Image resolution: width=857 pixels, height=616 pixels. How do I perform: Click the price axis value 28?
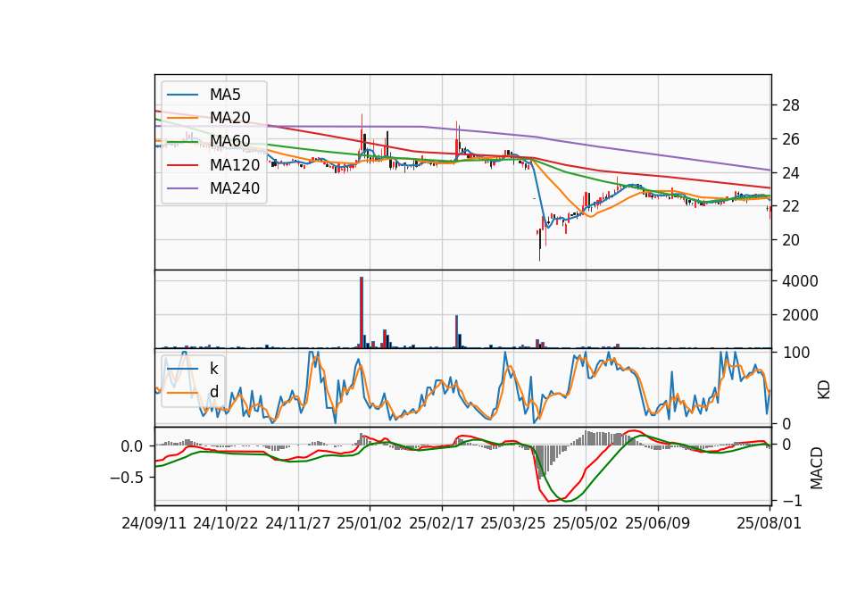(790, 105)
